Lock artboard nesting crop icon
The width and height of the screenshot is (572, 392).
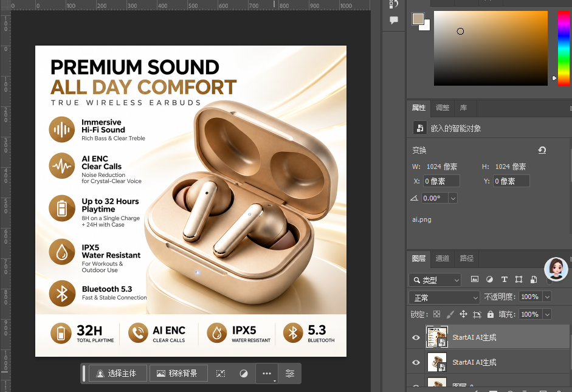477,314
